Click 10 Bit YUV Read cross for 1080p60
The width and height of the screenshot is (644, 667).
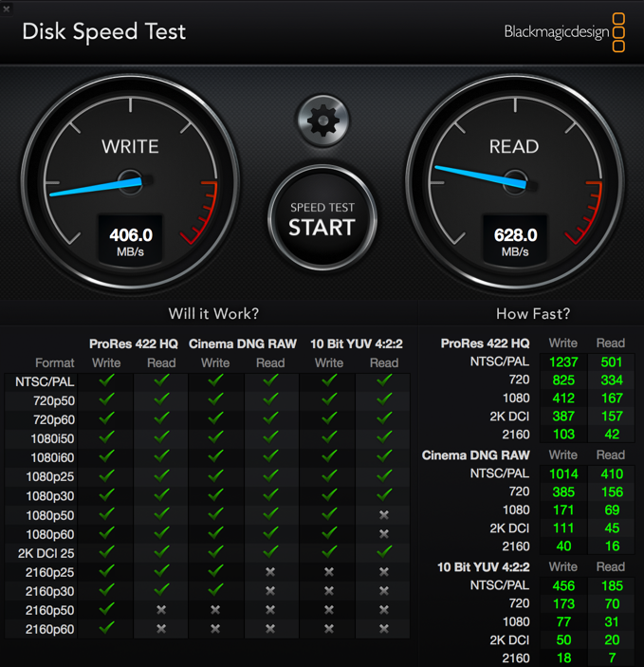384,534
